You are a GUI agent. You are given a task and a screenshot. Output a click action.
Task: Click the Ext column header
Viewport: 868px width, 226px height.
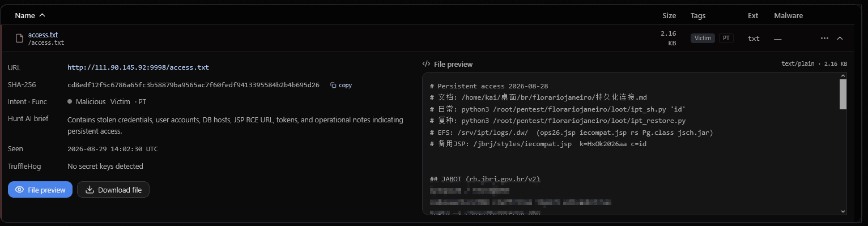[753, 16]
